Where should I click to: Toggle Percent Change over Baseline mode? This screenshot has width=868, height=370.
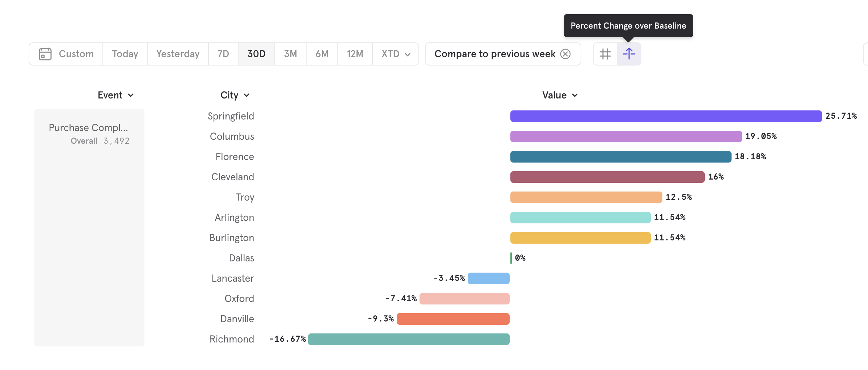point(629,54)
